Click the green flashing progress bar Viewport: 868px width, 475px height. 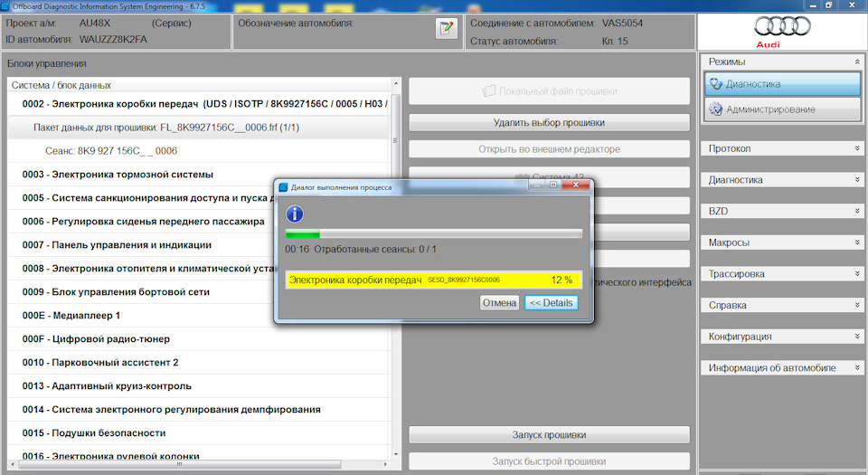coord(433,233)
